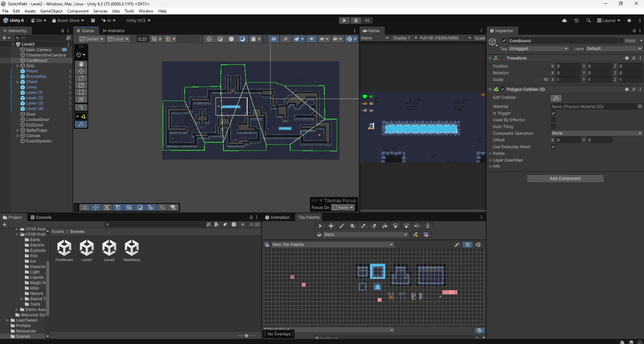Viewport: 644px width, 344px height.
Task: Select the Rotate tool in Scene toolbar
Action: tap(81, 78)
